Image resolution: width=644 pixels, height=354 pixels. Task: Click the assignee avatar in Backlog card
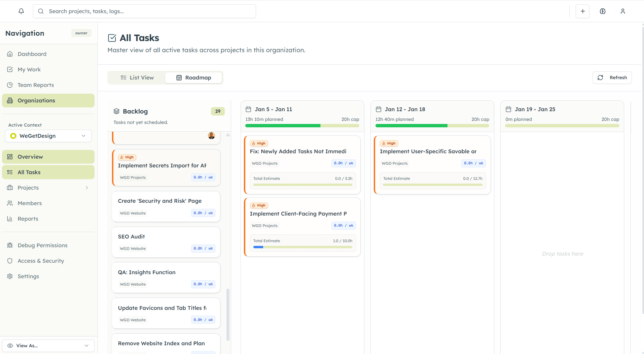(211, 135)
